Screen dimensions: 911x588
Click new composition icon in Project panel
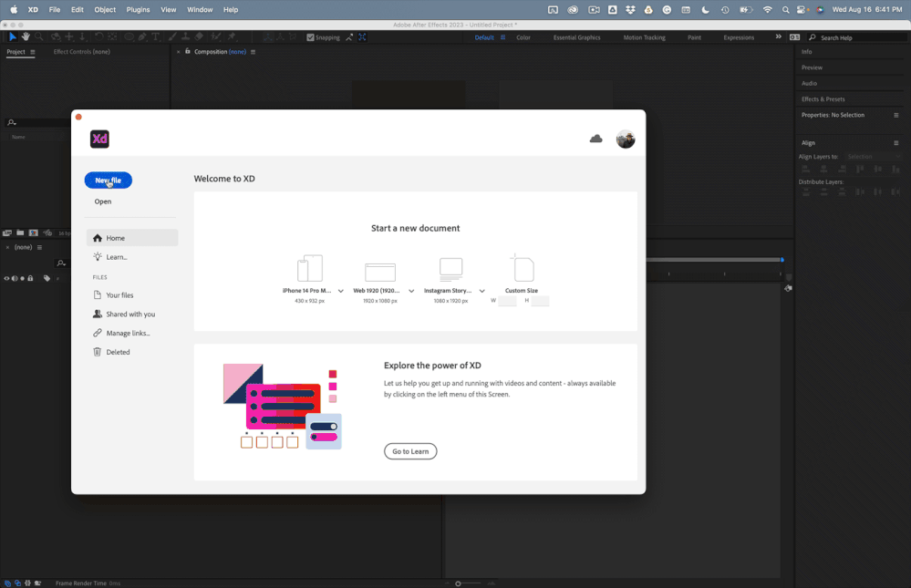[34, 233]
